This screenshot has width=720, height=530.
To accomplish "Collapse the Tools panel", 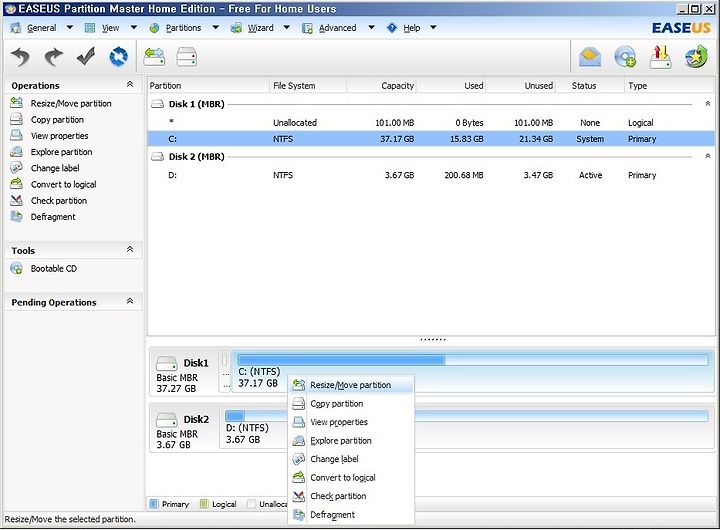I will point(130,249).
